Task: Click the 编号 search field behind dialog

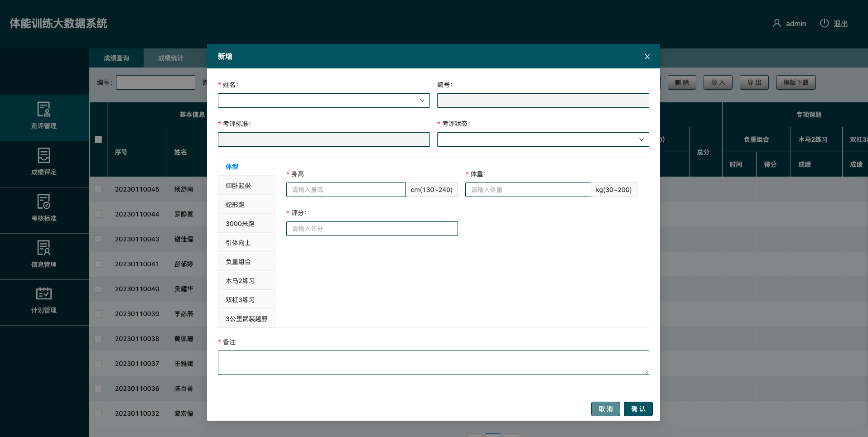Action: [x=155, y=82]
